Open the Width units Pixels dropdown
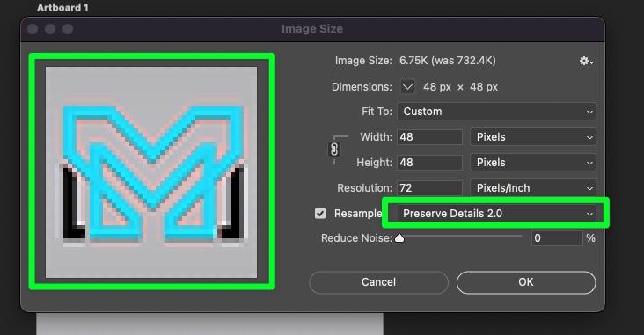644x335 pixels. [x=532, y=136]
